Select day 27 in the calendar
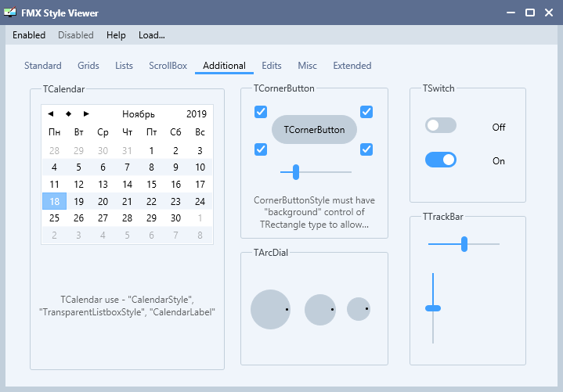563x392 pixels. click(x=103, y=218)
